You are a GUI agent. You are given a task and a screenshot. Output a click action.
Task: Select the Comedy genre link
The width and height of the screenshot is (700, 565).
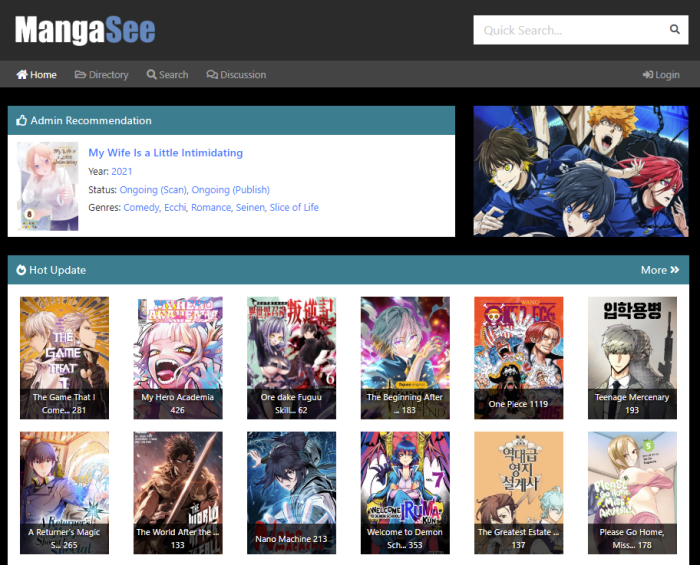(x=141, y=208)
